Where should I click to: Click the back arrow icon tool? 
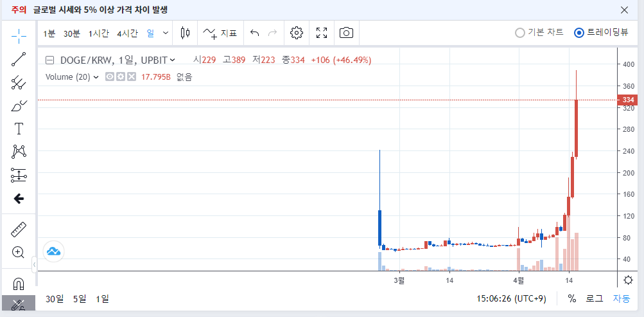pyautogui.click(x=19, y=199)
